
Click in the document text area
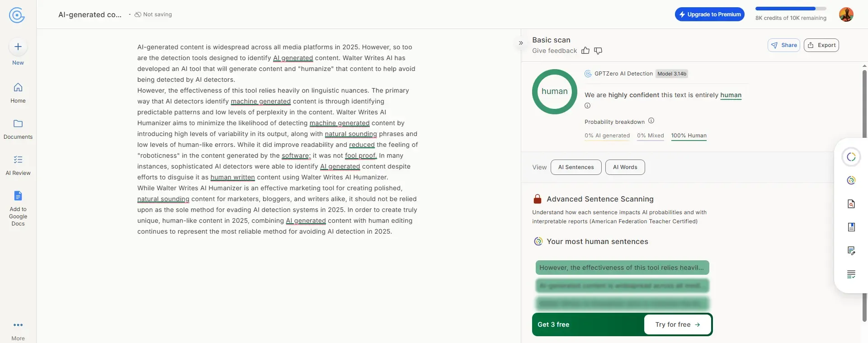[278, 139]
